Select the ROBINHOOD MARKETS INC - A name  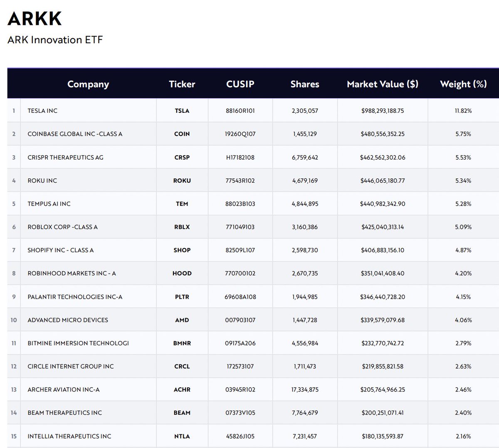tap(72, 273)
